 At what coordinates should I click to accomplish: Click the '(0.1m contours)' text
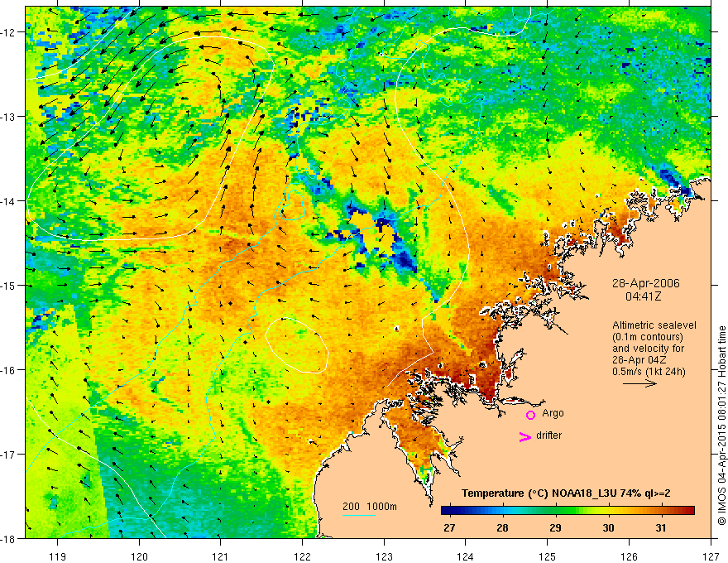[648, 337]
